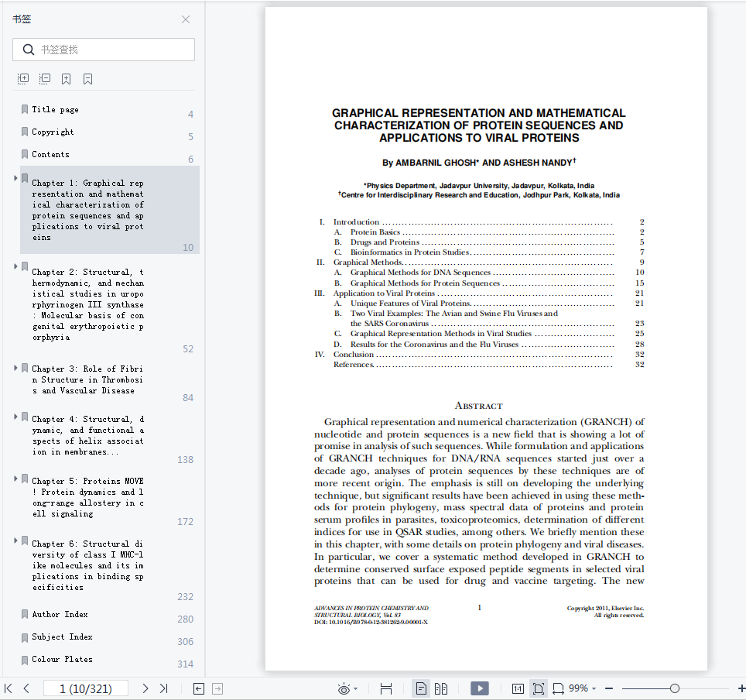
Task: Expand Chapter 4 bookmark triangle
Action: tap(15, 417)
